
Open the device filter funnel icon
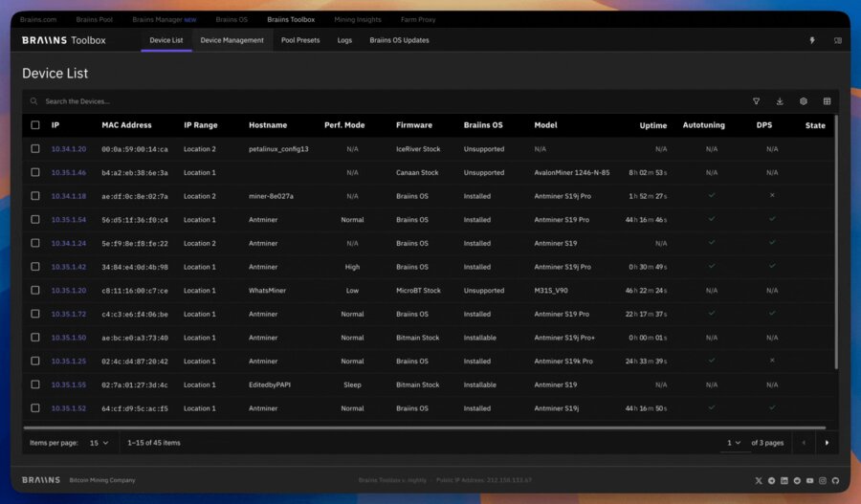(756, 101)
